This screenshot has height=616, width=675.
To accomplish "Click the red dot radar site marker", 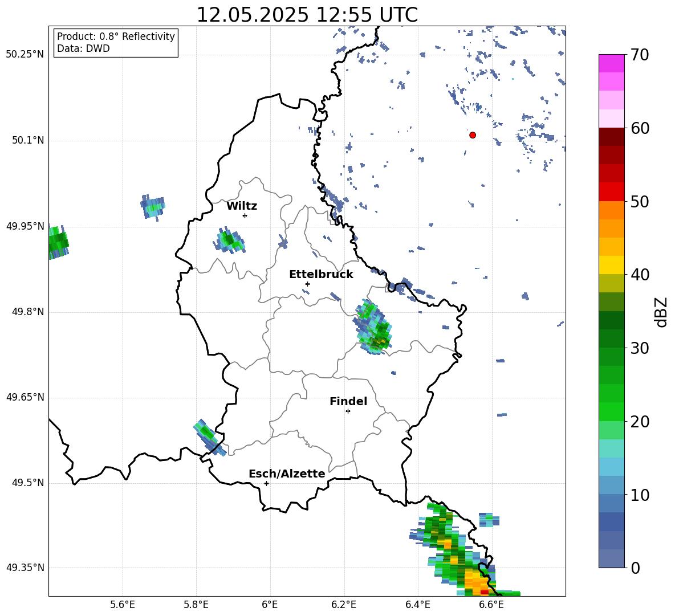I will coord(472,135).
